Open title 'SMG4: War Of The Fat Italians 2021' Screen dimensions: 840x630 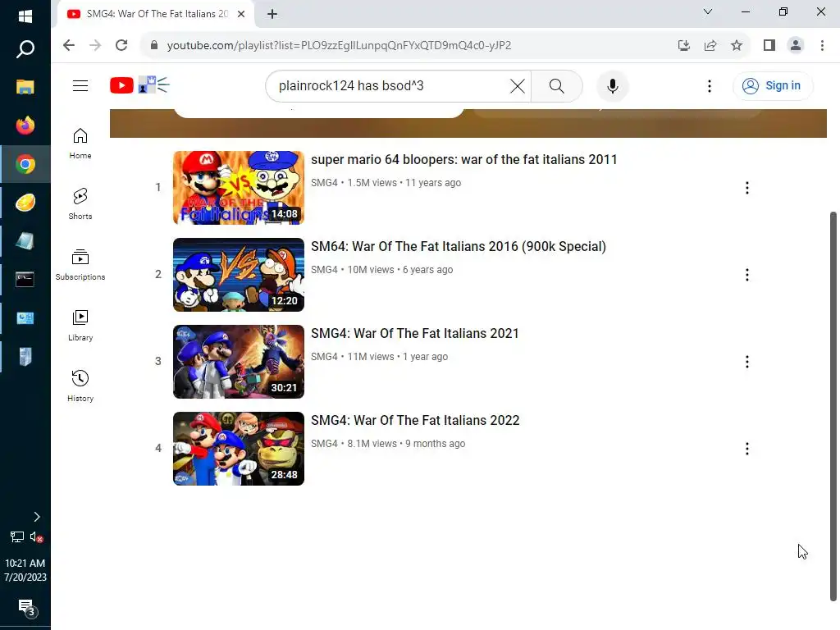point(414,333)
